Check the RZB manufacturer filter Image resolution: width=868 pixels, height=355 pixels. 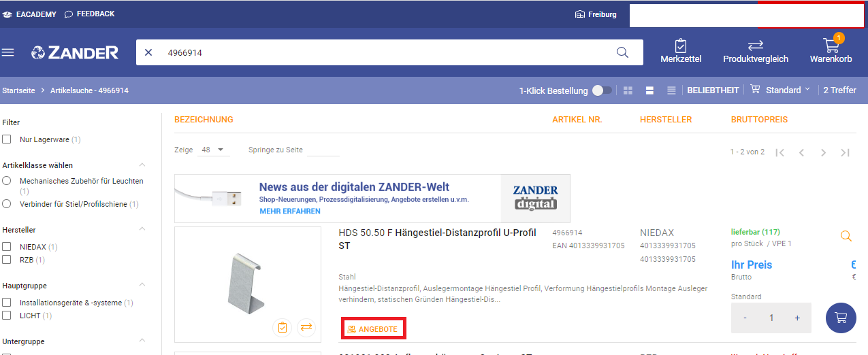(7, 260)
